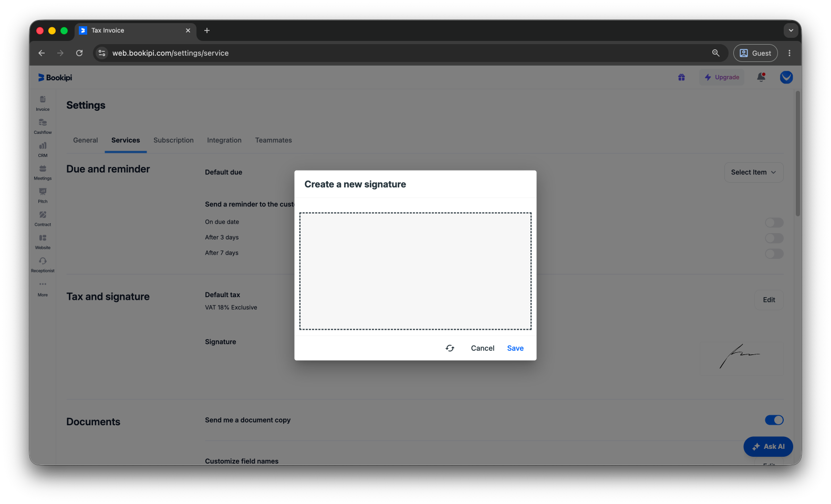831x504 pixels.
Task: Open the Contract sidebar item
Action: (43, 219)
